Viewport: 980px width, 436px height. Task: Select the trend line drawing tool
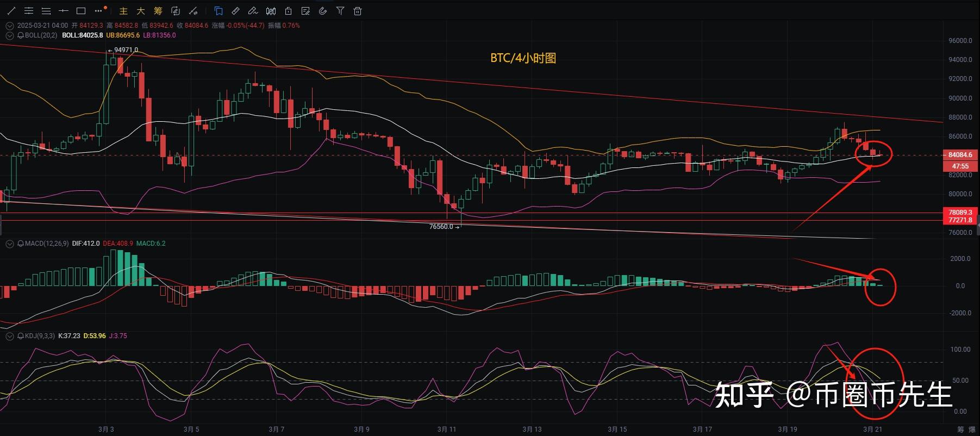(x=11, y=11)
